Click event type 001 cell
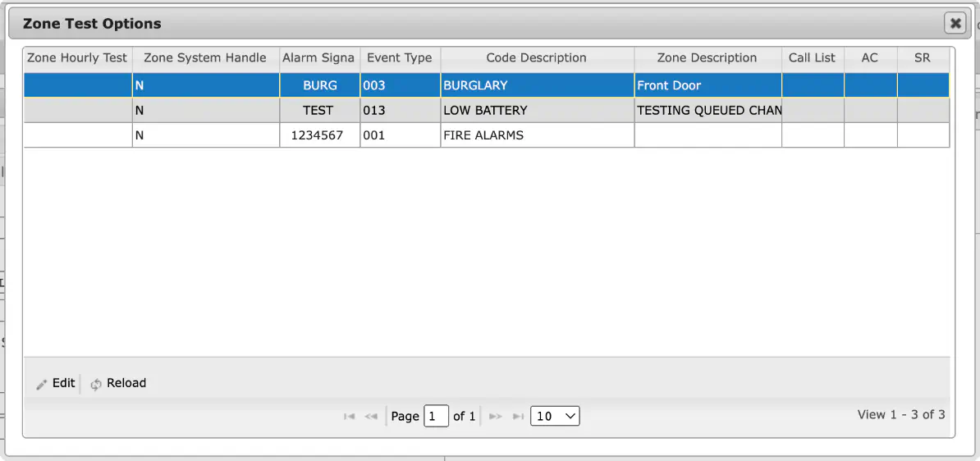The height and width of the screenshot is (461, 980). (x=400, y=135)
